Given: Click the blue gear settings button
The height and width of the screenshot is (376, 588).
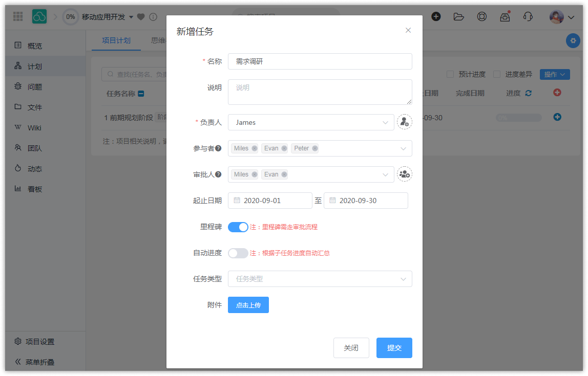Looking at the screenshot, I should (573, 40).
